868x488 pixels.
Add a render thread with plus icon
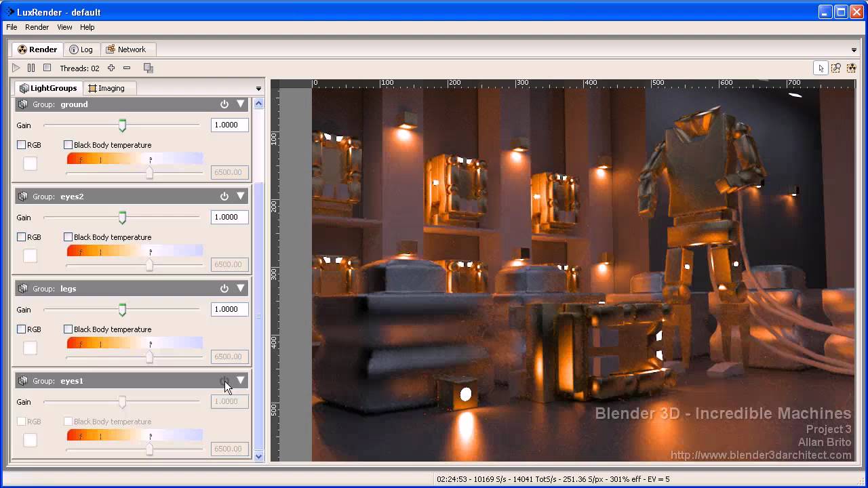(111, 68)
